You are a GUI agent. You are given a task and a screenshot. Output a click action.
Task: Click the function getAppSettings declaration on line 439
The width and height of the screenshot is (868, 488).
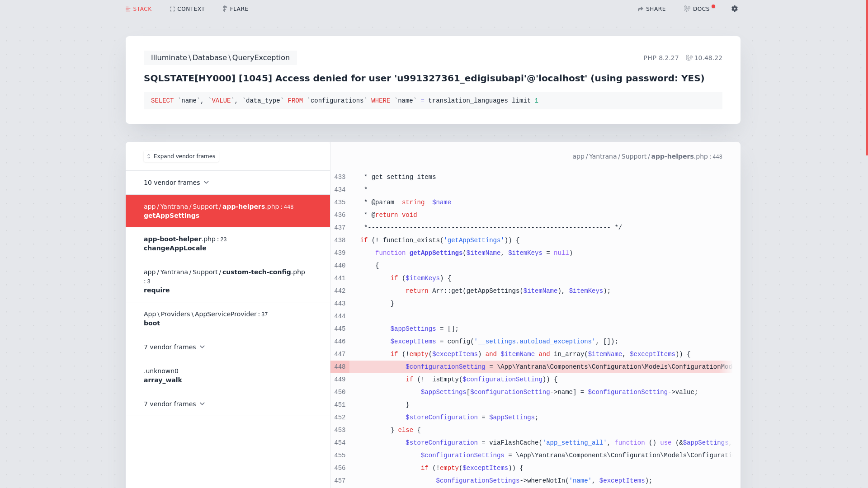[x=474, y=253]
